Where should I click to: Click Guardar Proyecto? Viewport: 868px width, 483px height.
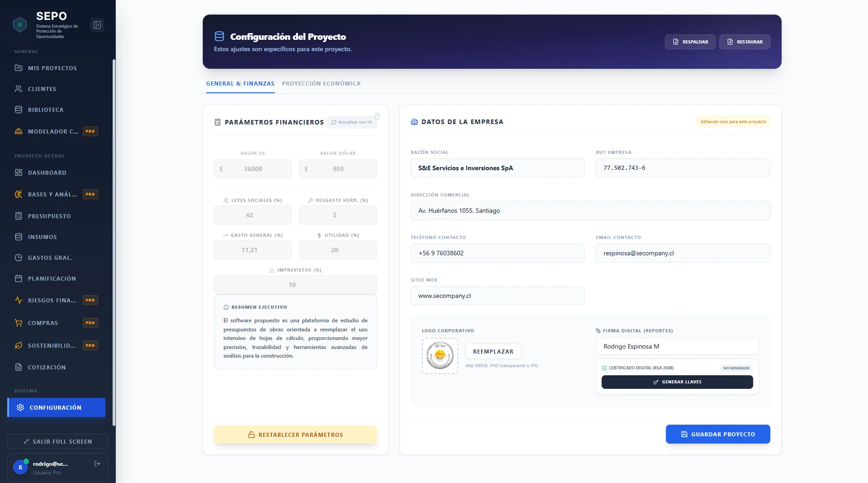[717, 434]
